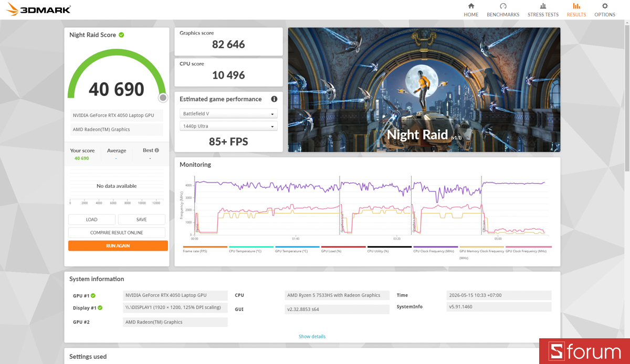The width and height of the screenshot is (630, 364).
Task: Click the Night Raid preview image
Action: 424,90
